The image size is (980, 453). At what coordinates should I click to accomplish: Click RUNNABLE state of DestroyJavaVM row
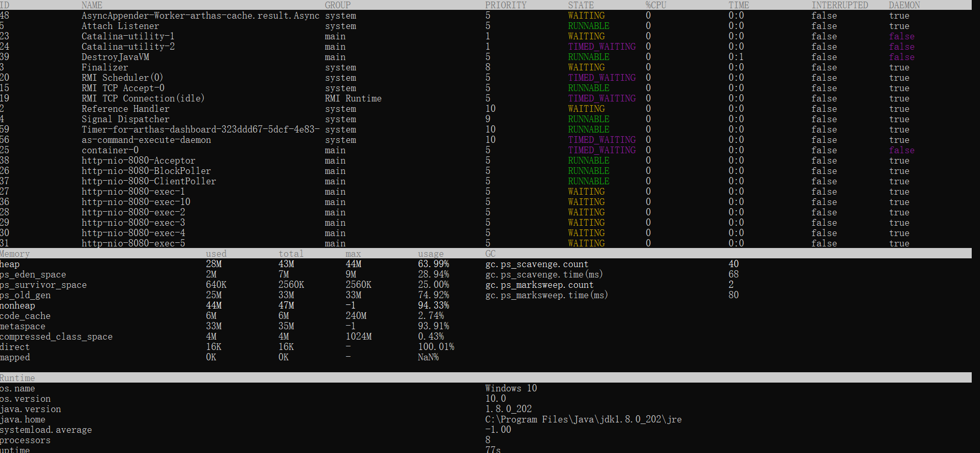tap(589, 57)
